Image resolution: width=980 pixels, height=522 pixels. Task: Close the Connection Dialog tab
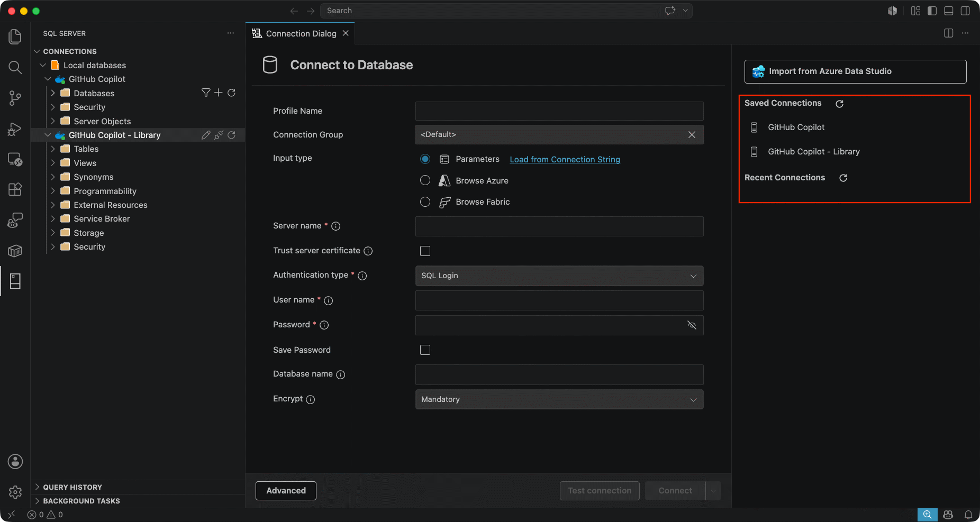click(346, 33)
